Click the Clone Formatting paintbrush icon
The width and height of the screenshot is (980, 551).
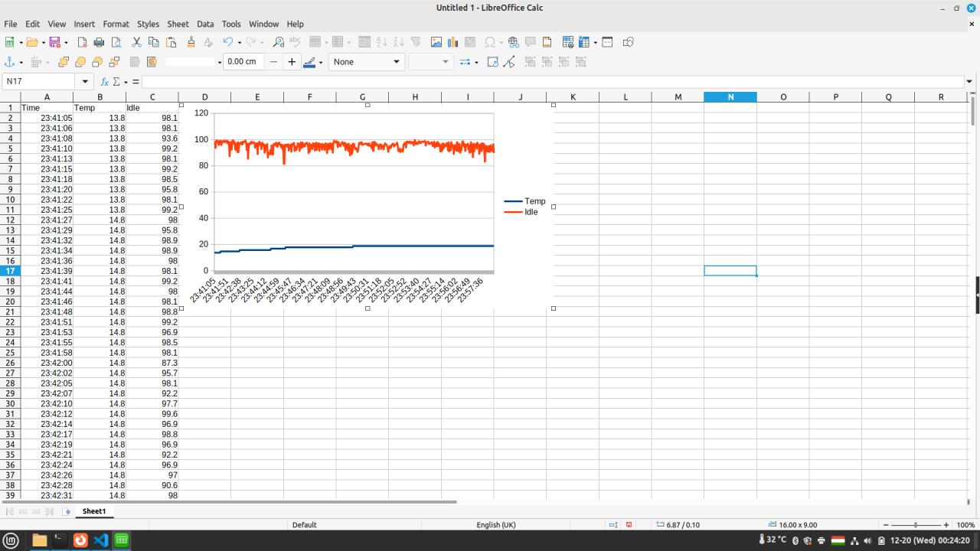tap(191, 42)
